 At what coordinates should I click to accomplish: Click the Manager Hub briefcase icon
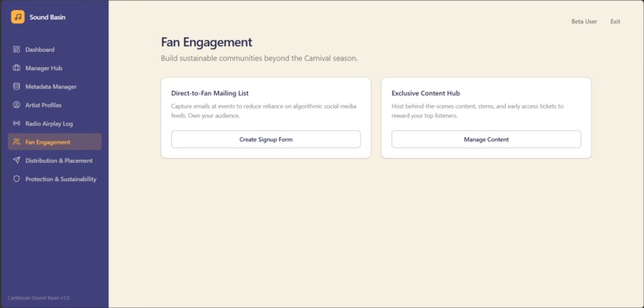(17, 68)
